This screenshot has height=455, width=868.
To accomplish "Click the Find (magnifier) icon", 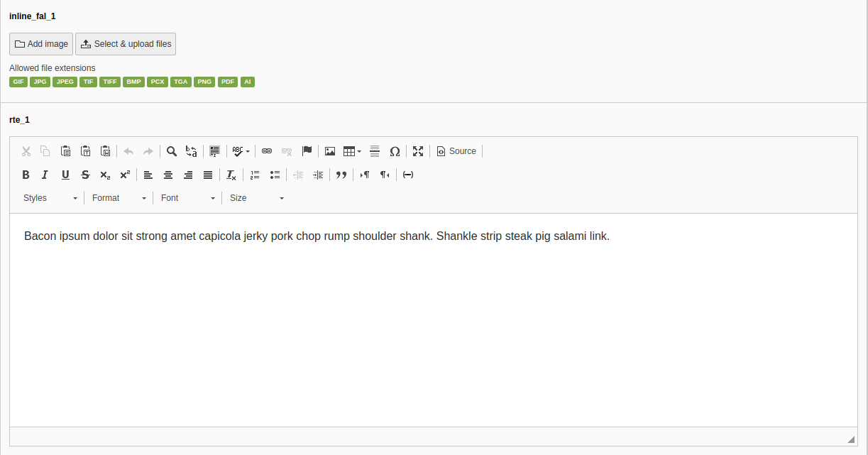I will (172, 151).
